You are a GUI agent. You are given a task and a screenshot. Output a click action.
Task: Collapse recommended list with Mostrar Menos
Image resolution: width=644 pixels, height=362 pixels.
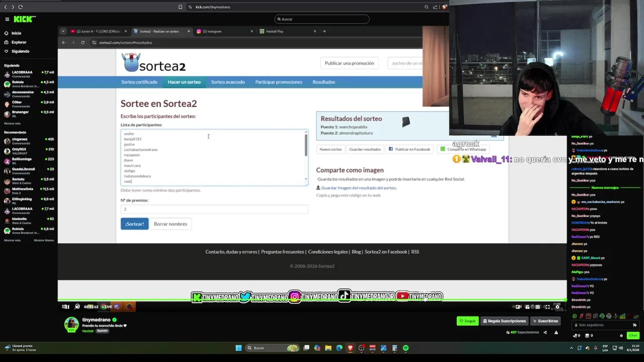tap(44, 240)
